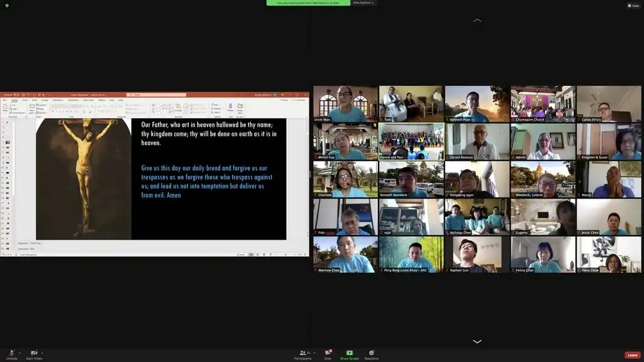Select Eugenia's video tile
The width and height of the screenshot is (644, 362).
pos(543,217)
